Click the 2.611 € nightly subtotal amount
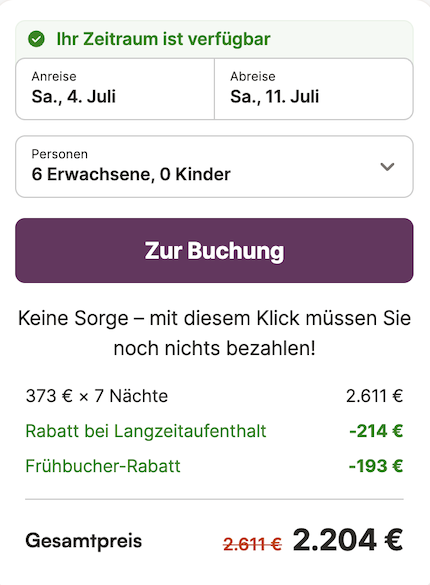430x585 pixels. 374,396
